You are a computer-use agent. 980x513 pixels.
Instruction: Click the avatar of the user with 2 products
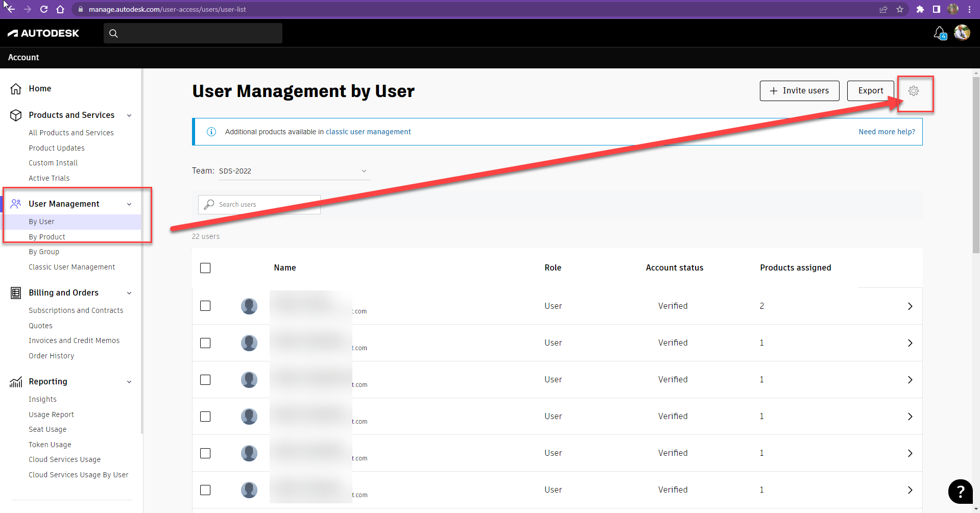249,306
